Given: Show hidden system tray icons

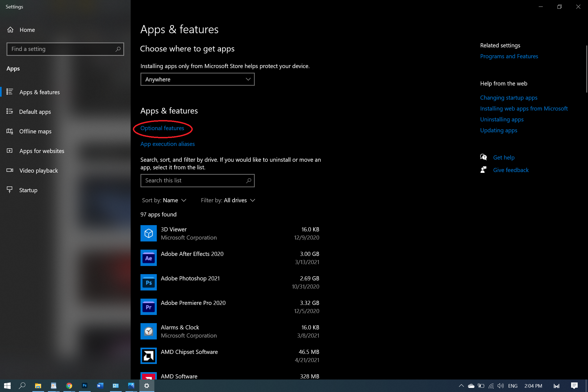Looking at the screenshot, I should [x=461, y=386].
